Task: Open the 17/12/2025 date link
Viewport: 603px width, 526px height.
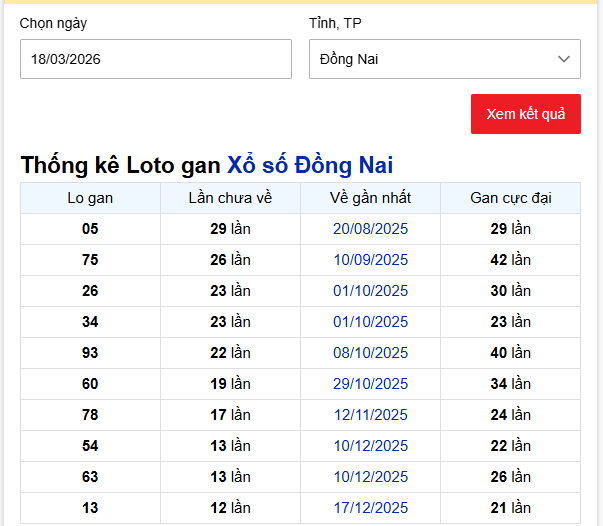Action: [x=370, y=508]
